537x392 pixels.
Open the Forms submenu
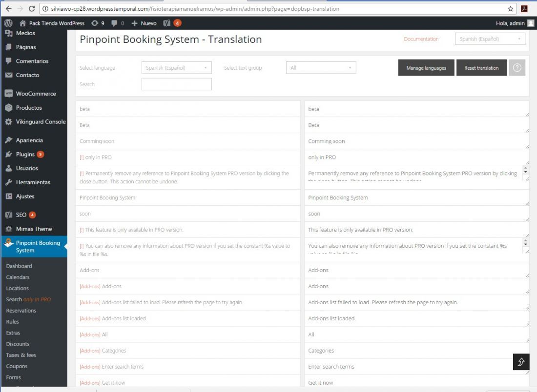tap(13, 377)
